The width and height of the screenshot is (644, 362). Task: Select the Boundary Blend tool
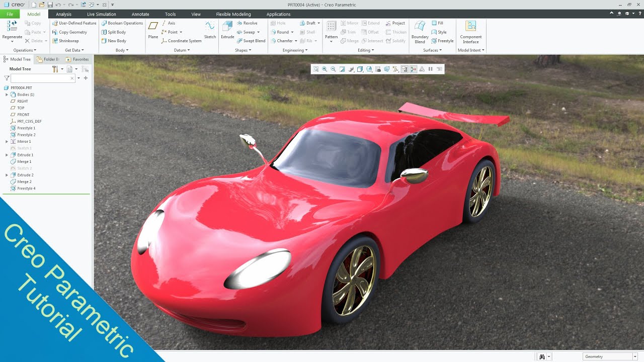click(420, 32)
